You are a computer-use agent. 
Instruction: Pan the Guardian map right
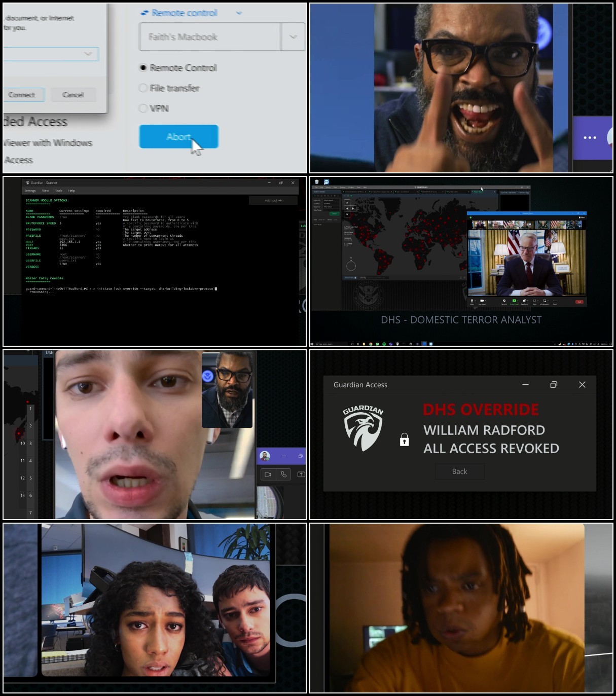click(x=353, y=208)
